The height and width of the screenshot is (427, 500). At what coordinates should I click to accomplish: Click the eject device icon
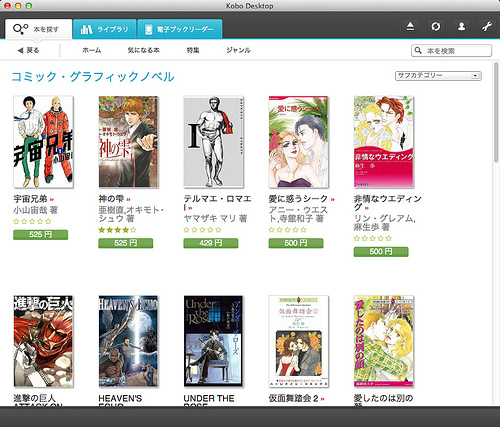pyautogui.click(x=410, y=26)
